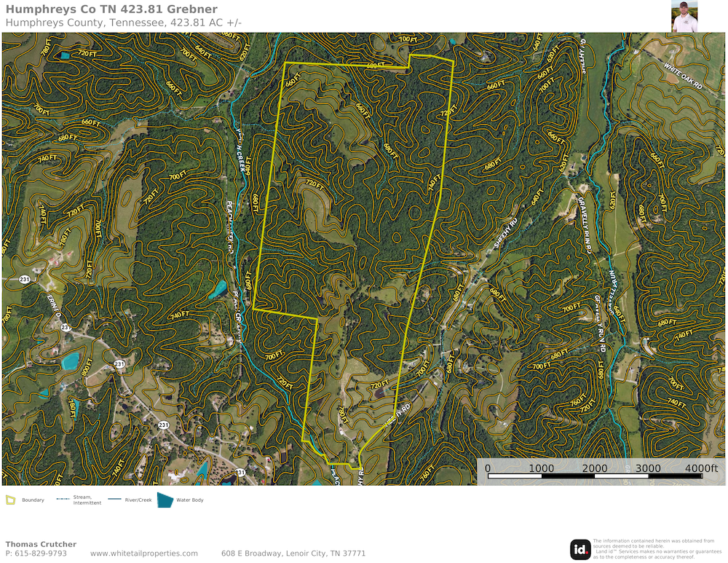Click the intermittent stream legend line symbol

pyautogui.click(x=63, y=500)
